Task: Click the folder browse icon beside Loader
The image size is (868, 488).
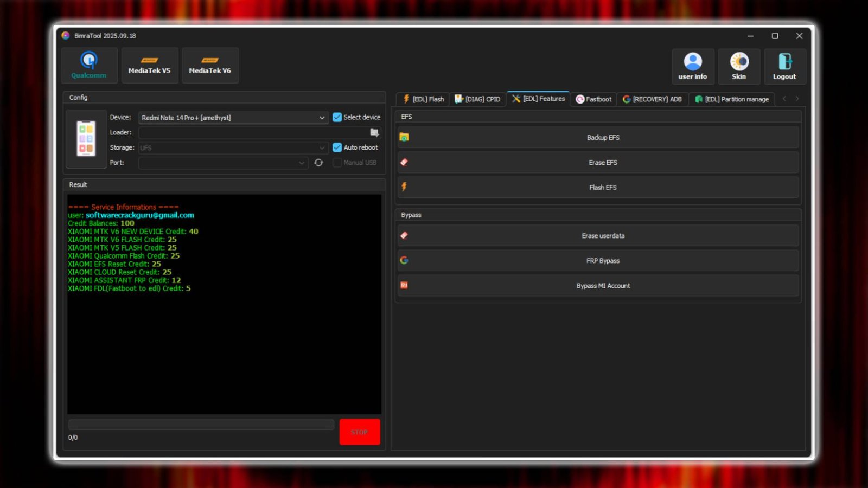Action: pyautogui.click(x=374, y=132)
